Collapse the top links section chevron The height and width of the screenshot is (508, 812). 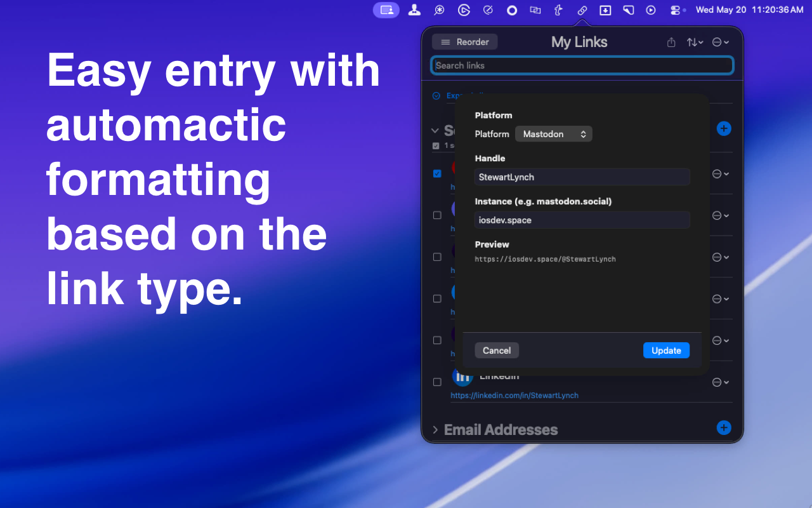coord(435,130)
